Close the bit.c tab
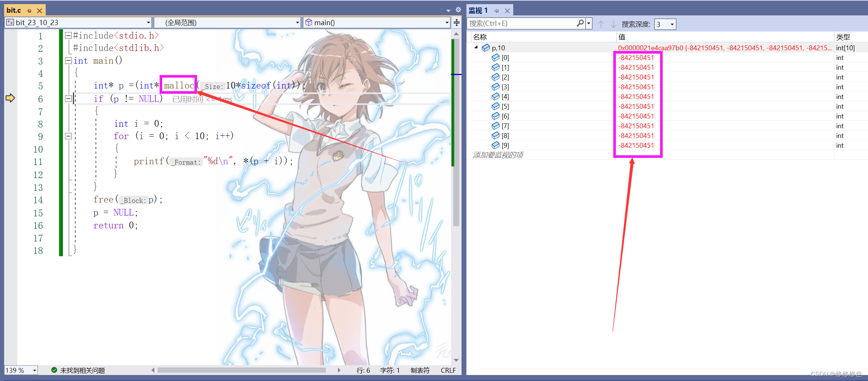 tap(39, 11)
